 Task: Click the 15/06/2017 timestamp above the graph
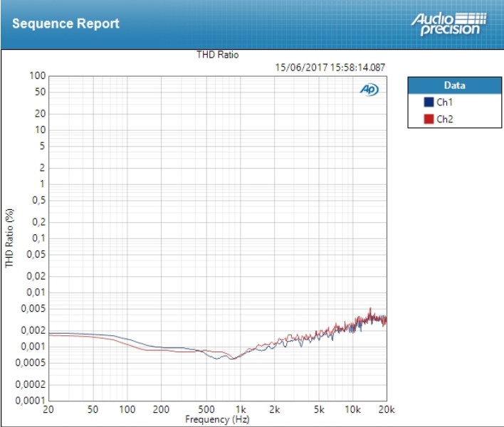330,68
